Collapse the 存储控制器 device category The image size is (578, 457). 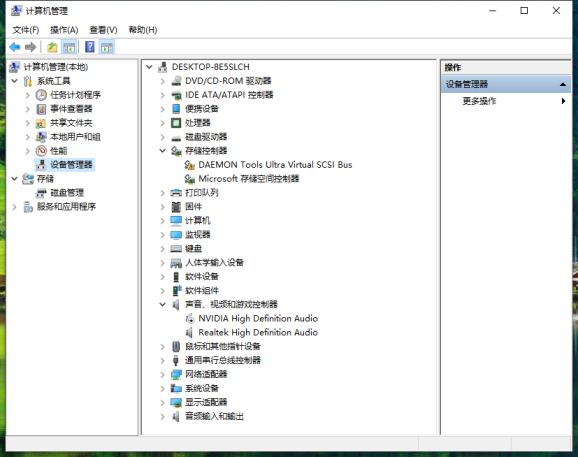163,151
